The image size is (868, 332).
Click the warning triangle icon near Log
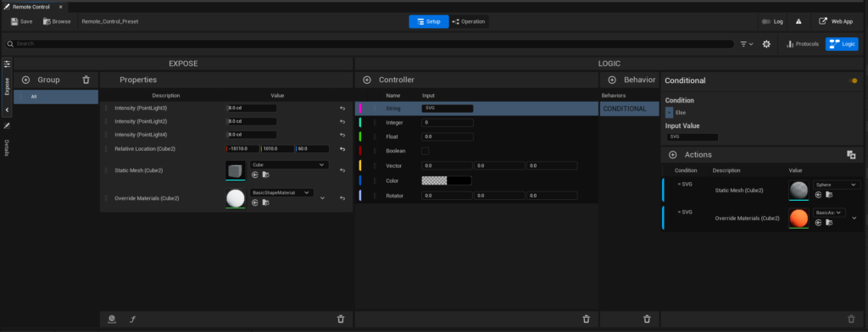[x=798, y=21]
